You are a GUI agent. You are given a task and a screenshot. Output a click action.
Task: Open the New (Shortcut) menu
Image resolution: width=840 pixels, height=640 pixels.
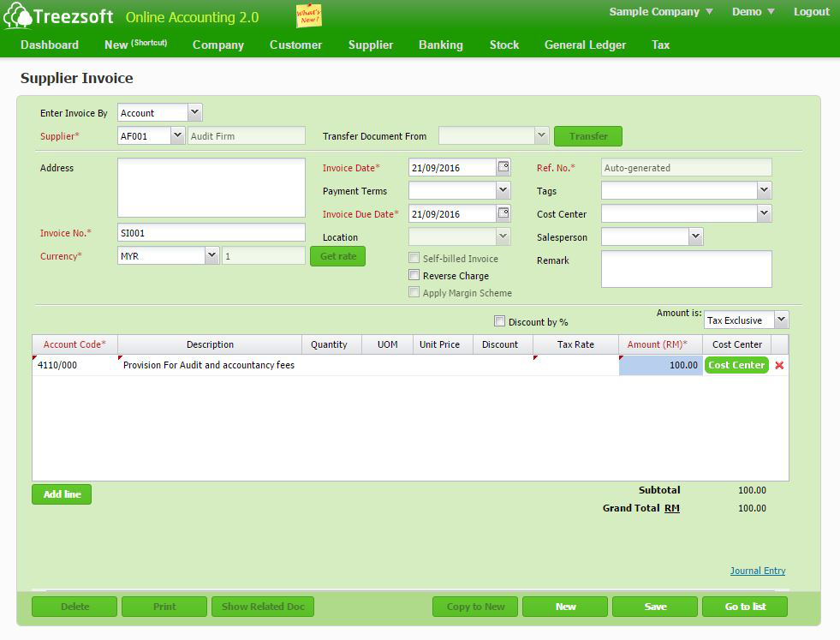coord(135,45)
